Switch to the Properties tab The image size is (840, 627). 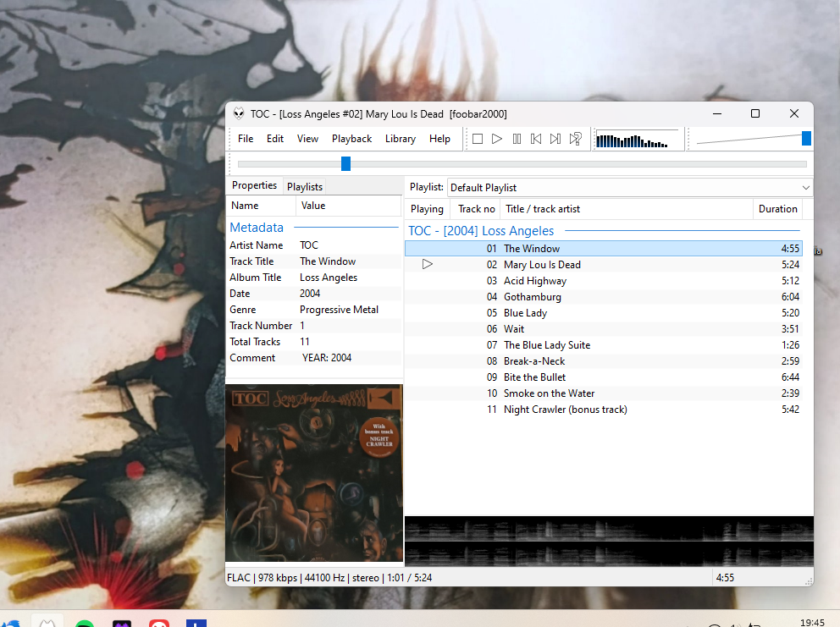(254, 185)
